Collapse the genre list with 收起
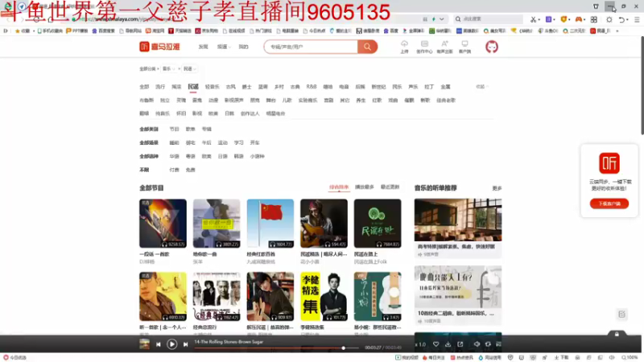 click(x=481, y=87)
